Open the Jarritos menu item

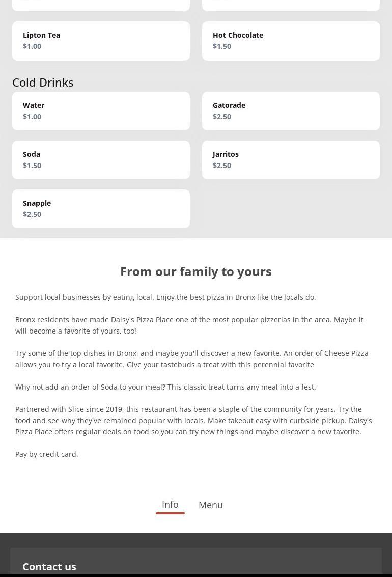(x=291, y=160)
